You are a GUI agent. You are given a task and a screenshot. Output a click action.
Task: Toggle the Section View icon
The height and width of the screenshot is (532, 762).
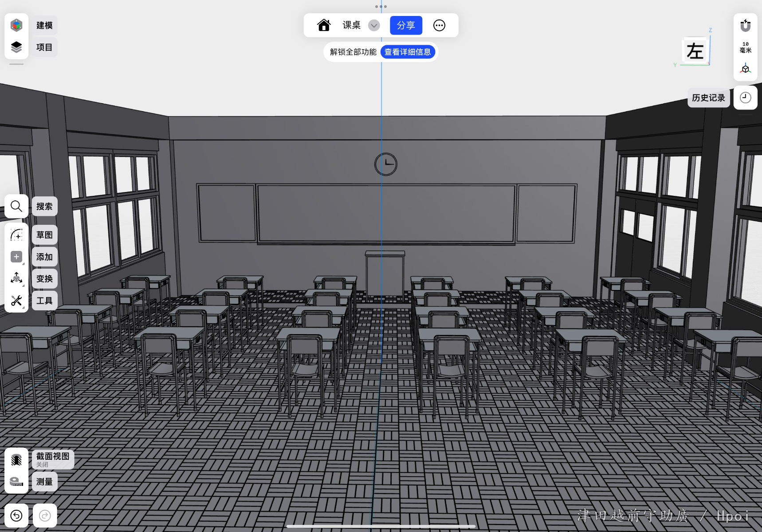pos(16,460)
